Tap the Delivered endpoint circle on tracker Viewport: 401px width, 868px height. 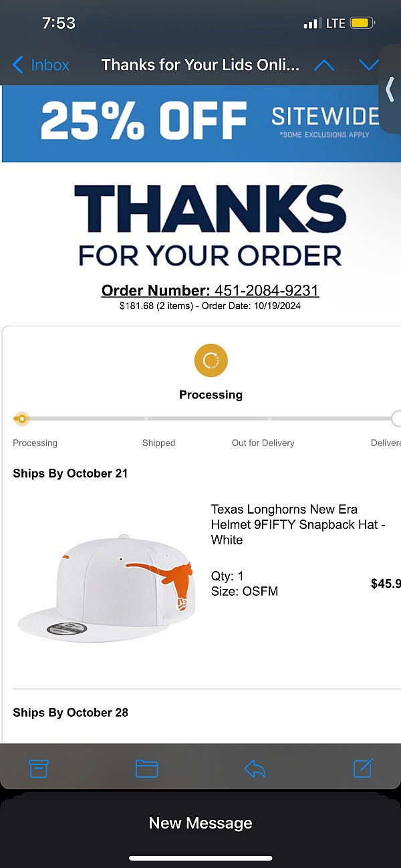(397, 419)
